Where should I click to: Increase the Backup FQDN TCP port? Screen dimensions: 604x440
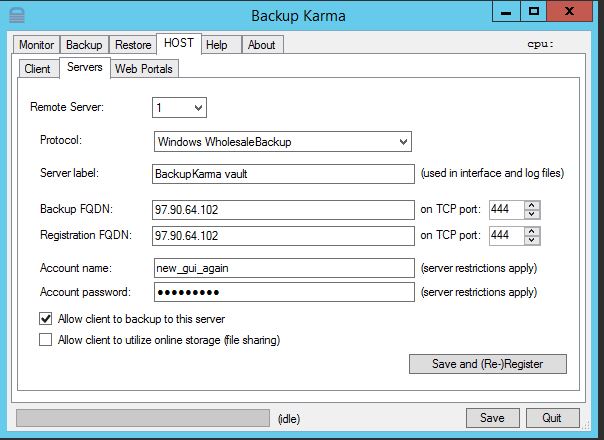pyautogui.click(x=532, y=205)
